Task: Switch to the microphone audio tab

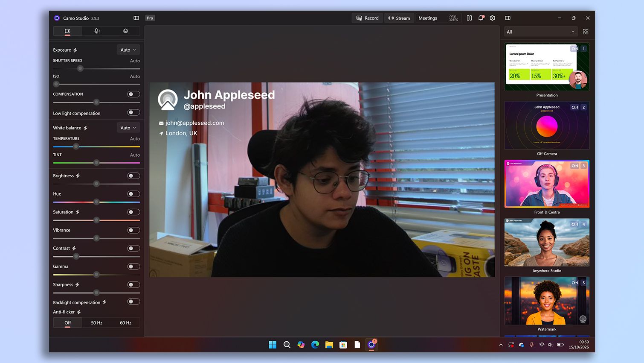Action: 97,31
